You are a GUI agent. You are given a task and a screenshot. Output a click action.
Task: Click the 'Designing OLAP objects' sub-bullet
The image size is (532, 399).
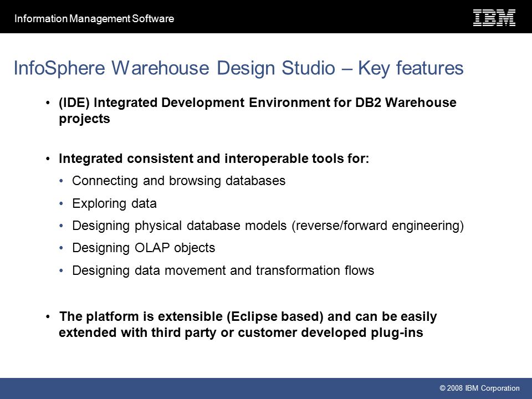(x=144, y=248)
